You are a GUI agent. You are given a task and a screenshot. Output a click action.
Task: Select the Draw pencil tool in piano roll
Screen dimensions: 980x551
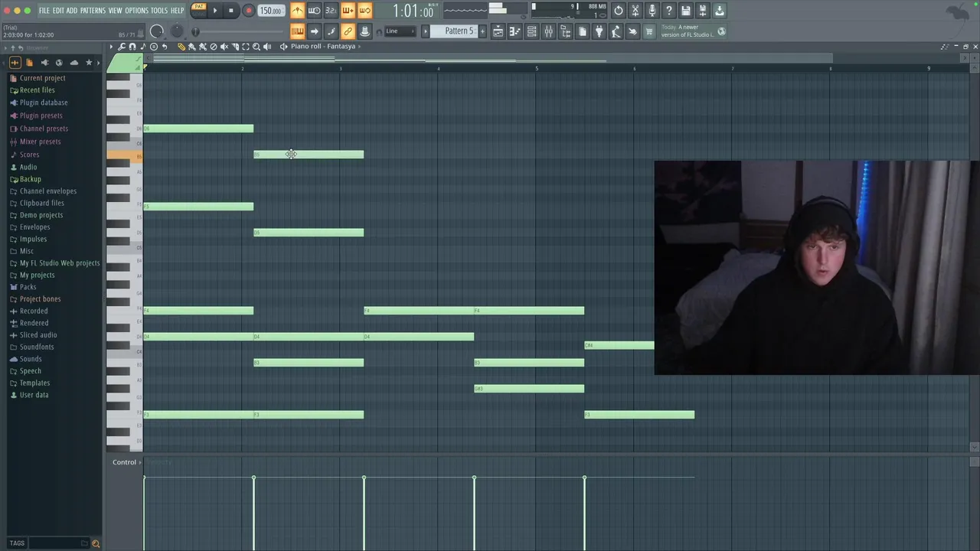[x=181, y=47]
